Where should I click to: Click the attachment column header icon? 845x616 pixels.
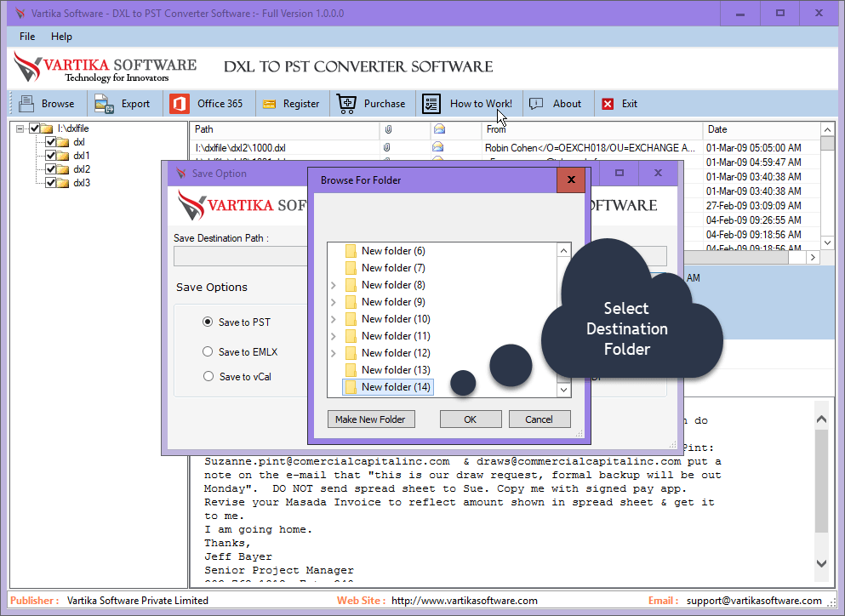(x=388, y=129)
